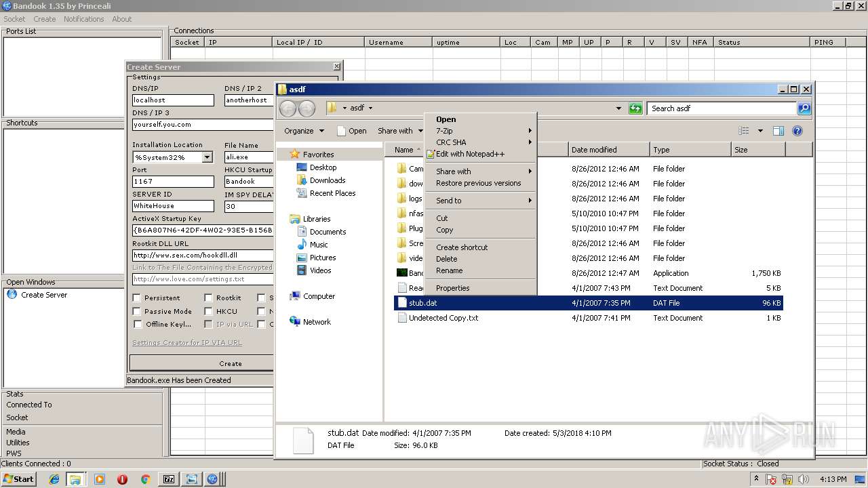The width and height of the screenshot is (868, 488).
Task: Enable the Rootkit checkbox
Action: 208,298
